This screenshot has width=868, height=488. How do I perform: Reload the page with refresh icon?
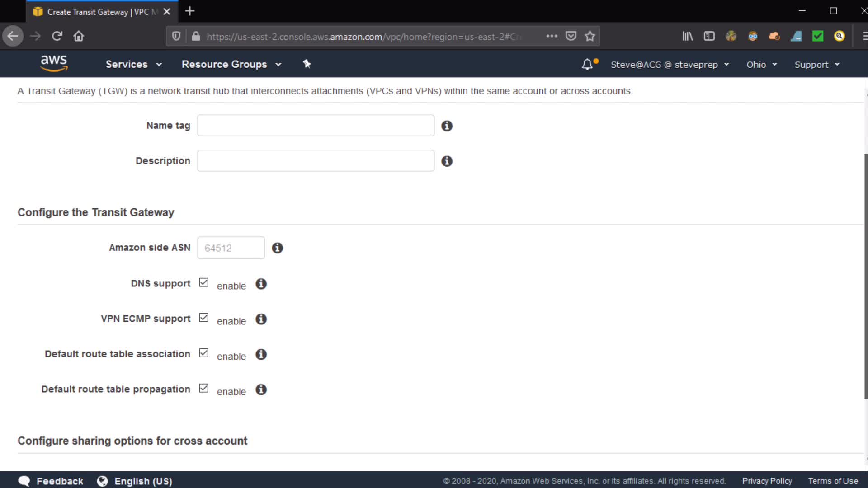click(57, 36)
